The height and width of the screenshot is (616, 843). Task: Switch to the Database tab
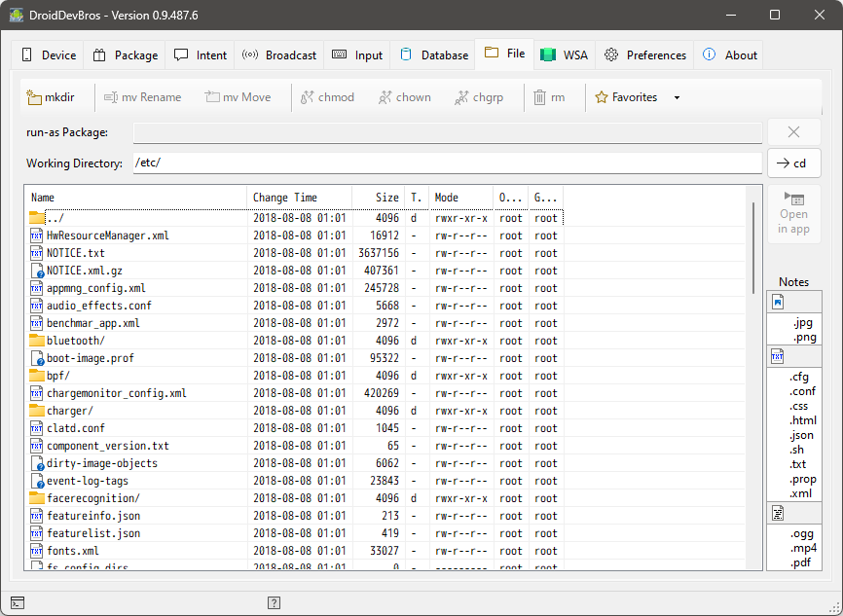coord(434,55)
